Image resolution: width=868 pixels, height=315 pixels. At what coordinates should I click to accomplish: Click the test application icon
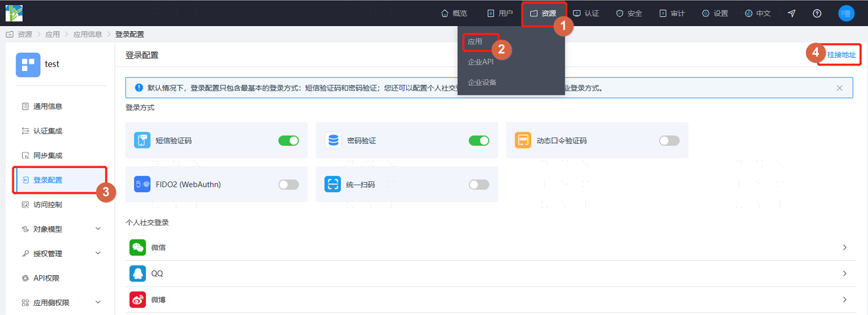tap(28, 65)
